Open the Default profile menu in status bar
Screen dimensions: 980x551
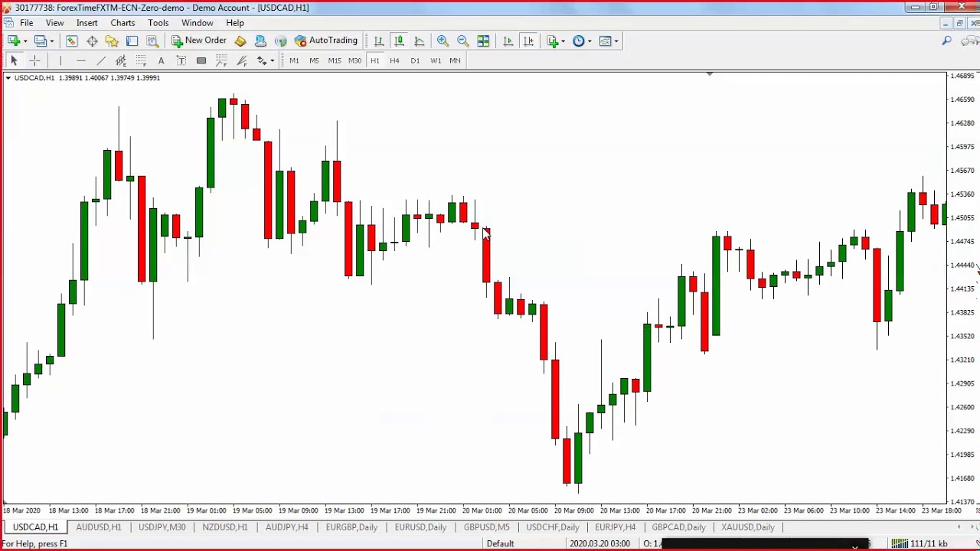click(500, 543)
